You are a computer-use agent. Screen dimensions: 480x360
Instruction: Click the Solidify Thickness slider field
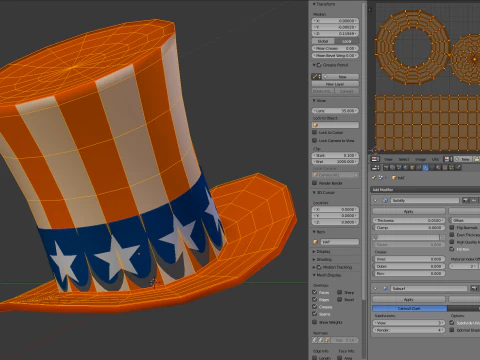tap(409, 220)
